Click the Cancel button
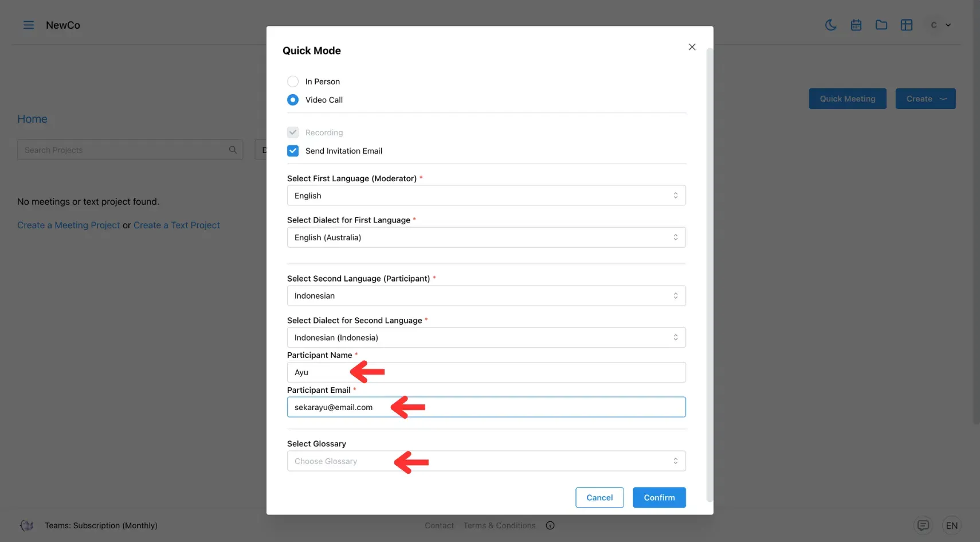The height and width of the screenshot is (542, 980). tap(599, 498)
